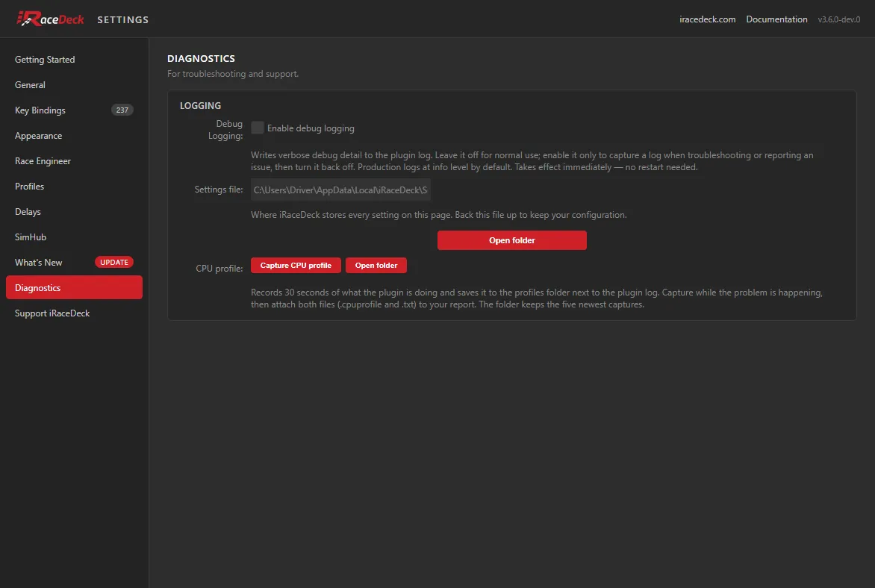The image size is (875, 588).
Task: Click the 'Settings file:' label
Action: click(219, 190)
